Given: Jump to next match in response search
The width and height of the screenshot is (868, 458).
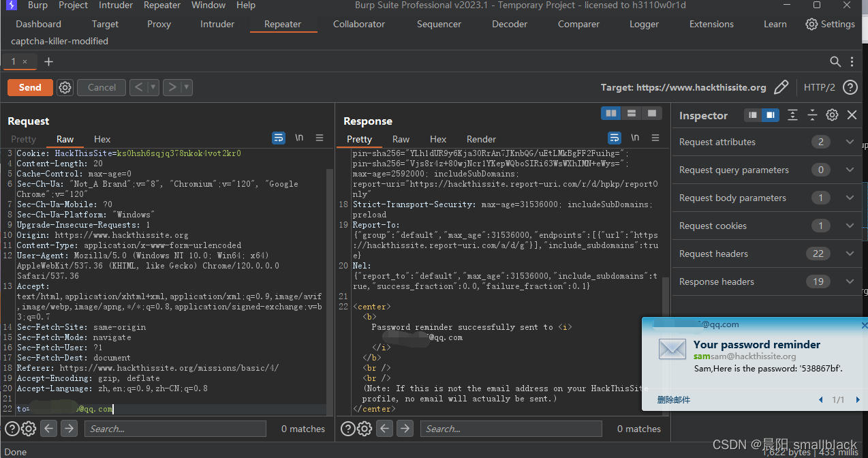Looking at the screenshot, I should click(x=405, y=429).
